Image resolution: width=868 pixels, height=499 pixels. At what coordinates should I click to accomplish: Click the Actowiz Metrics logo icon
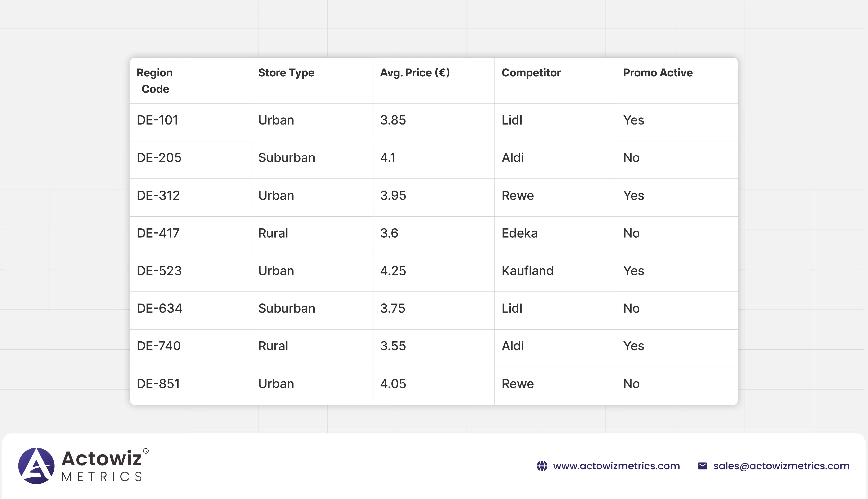click(x=36, y=465)
